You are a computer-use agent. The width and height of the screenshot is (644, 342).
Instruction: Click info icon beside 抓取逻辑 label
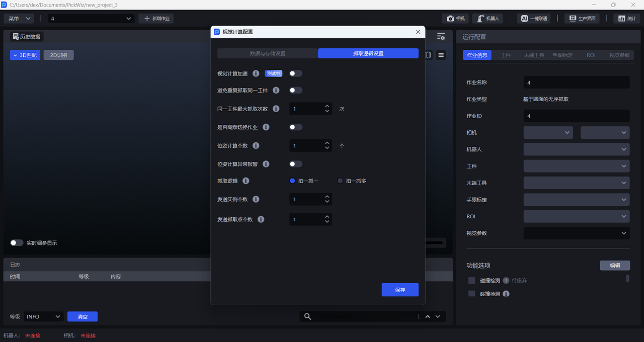coord(246,181)
